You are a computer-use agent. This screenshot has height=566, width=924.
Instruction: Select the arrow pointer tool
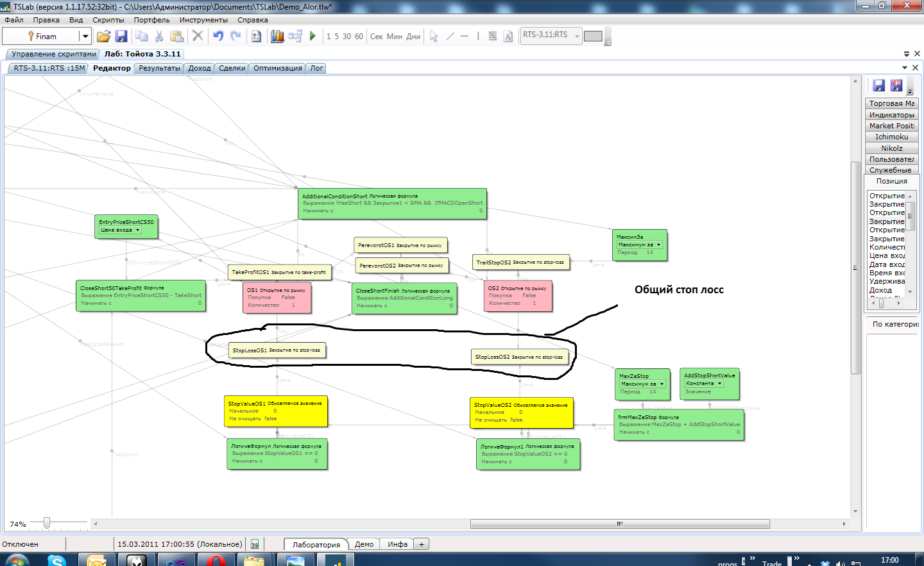[434, 36]
